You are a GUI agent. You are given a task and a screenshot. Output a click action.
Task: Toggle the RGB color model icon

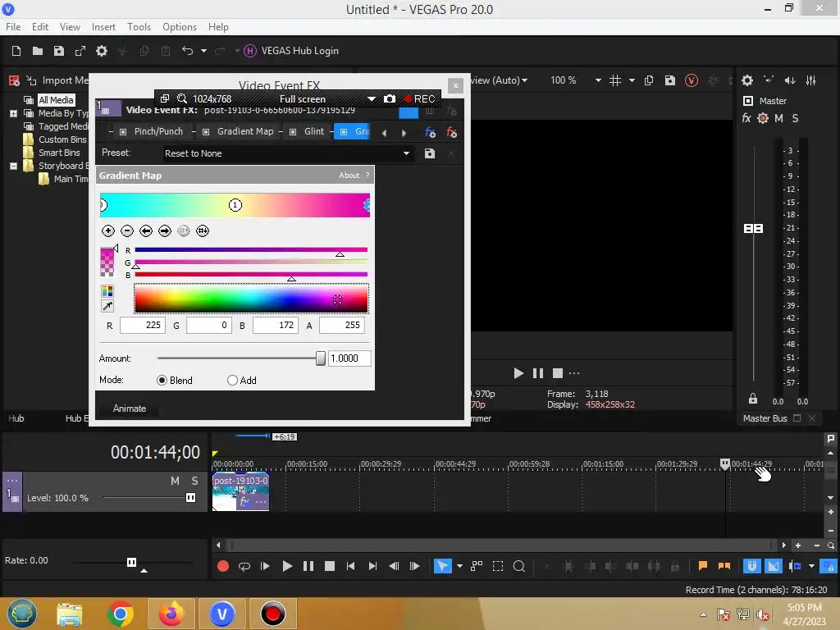(107, 291)
